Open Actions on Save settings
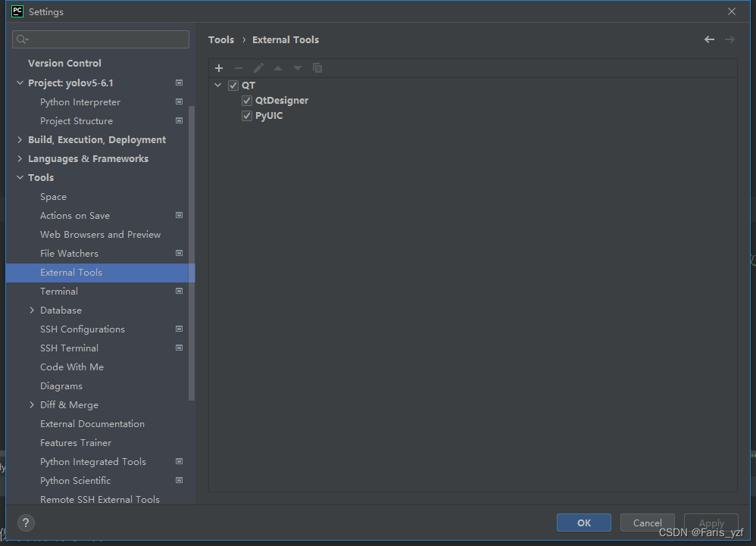Screen dimensions: 756x546 tap(75, 215)
